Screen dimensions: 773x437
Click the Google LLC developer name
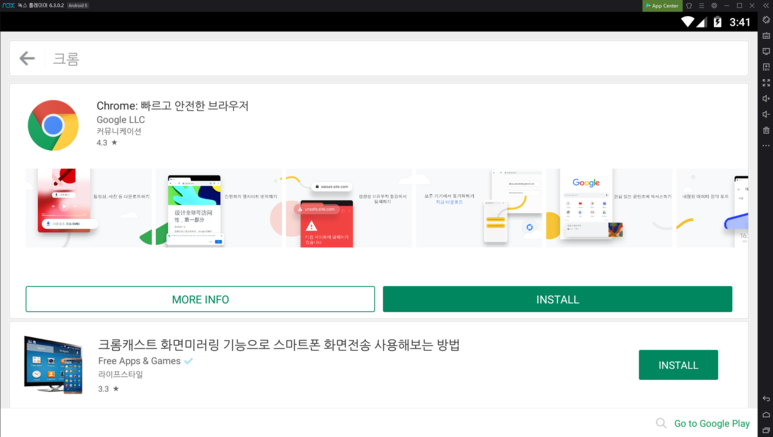[x=121, y=120]
